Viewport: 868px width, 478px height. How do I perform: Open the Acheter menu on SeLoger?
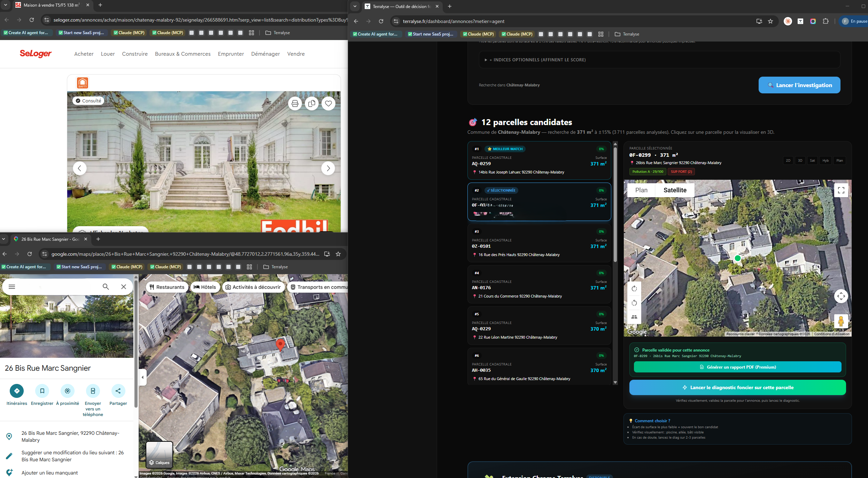(x=84, y=54)
